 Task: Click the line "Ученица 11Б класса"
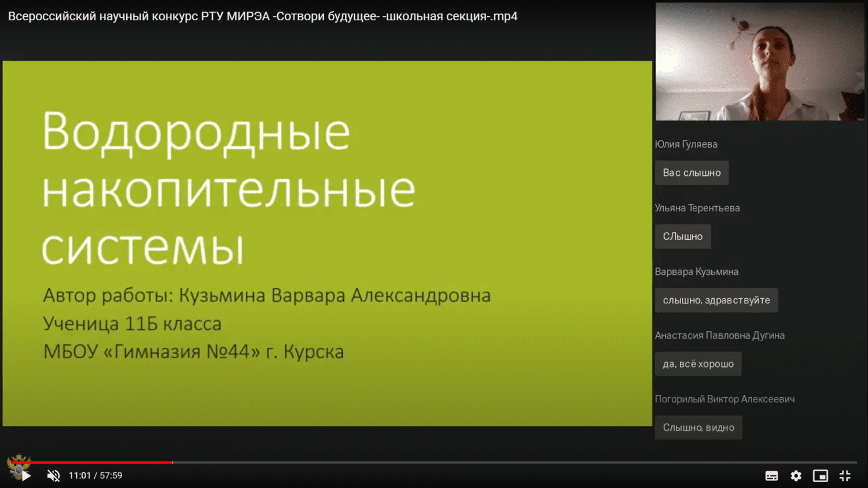[132, 324]
